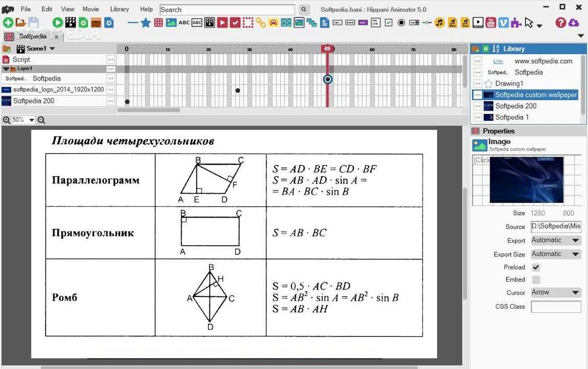Select the Vimeo video icon
This screenshot has width=588, height=369.
click(503, 23)
